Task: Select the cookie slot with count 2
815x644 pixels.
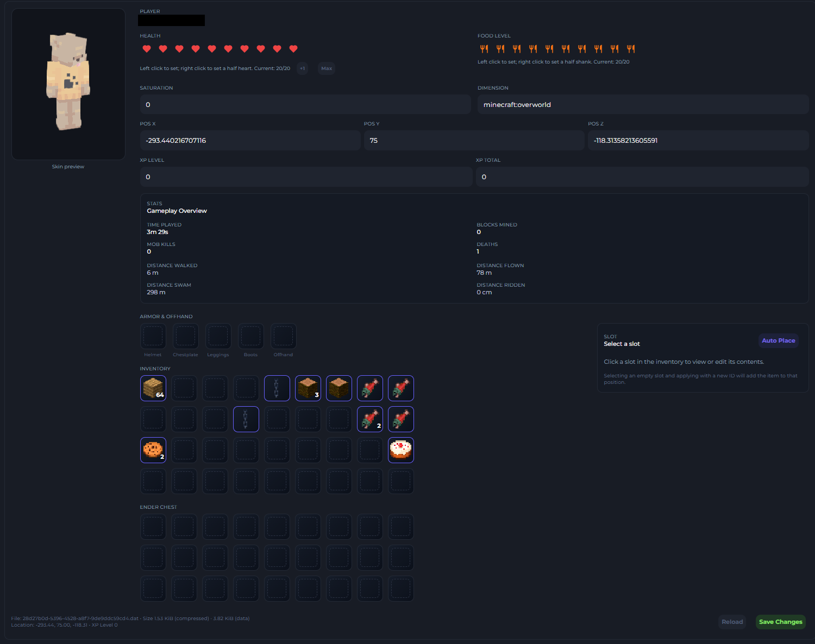Action: pyautogui.click(x=153, y=450)
